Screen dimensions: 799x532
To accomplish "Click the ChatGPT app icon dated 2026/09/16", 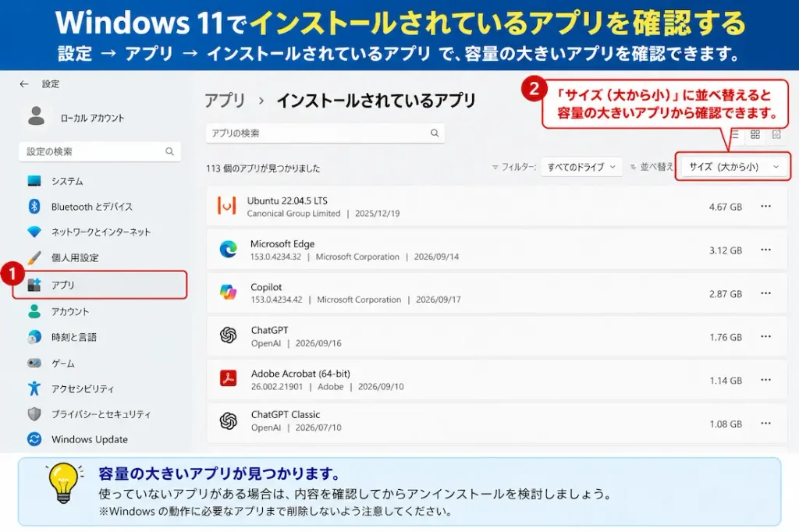I will coord(229,335).
